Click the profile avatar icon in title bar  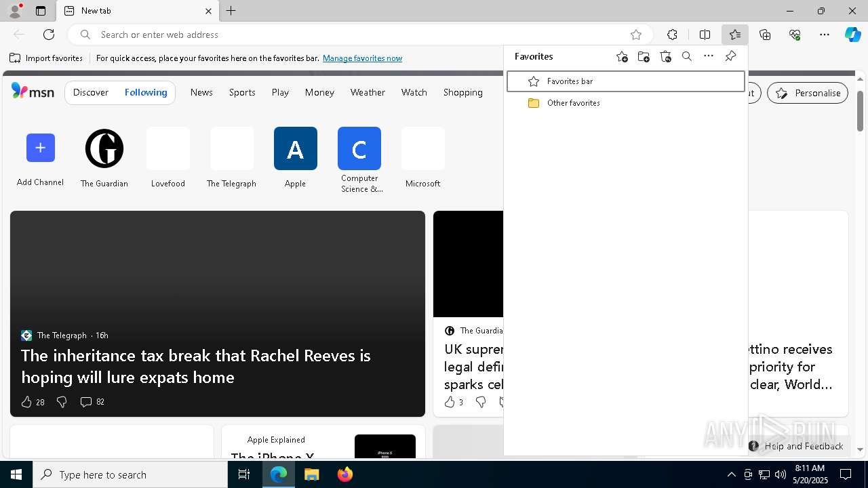click(x=14, y=11)
